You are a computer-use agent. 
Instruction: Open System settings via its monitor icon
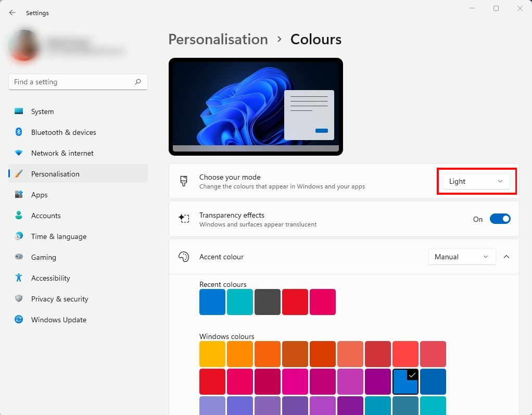click(19, 111)
